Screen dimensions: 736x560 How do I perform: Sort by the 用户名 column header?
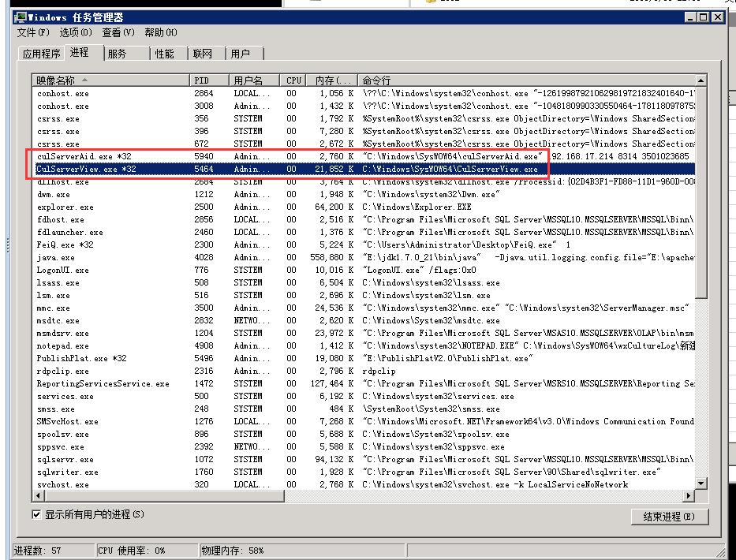pyautogui.click(x=254, y=80)
